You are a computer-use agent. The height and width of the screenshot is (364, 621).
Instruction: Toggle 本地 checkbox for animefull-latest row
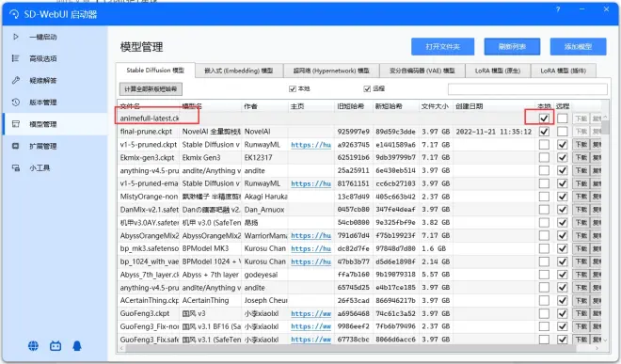click(544, 119)
